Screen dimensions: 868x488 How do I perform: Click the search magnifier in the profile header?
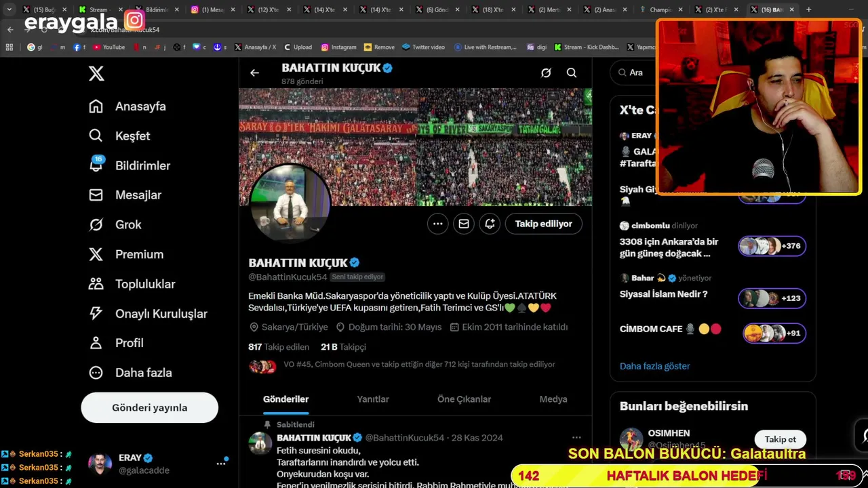pyautogui.click(x=572, y=73)
